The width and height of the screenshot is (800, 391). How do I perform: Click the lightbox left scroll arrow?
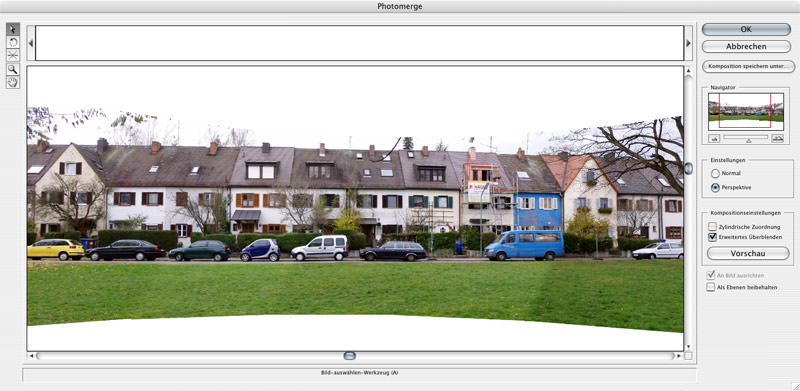click(x=31, y=43)
